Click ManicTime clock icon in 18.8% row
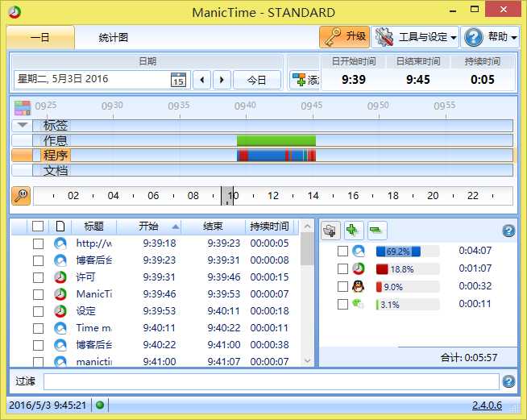 pyautogui.click(x=359, y=268)
